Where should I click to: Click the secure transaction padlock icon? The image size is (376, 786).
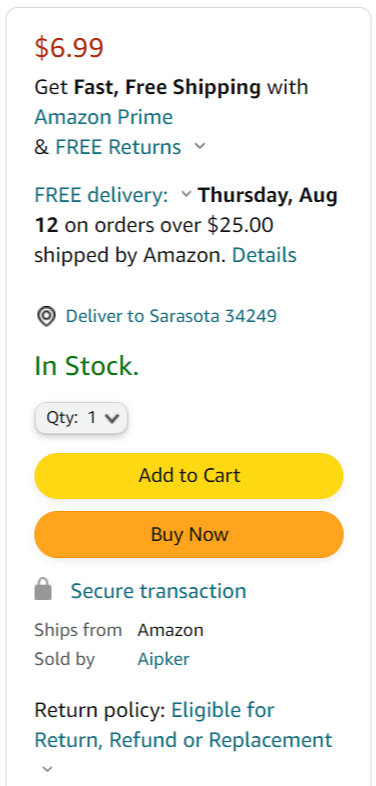(44, 589)
